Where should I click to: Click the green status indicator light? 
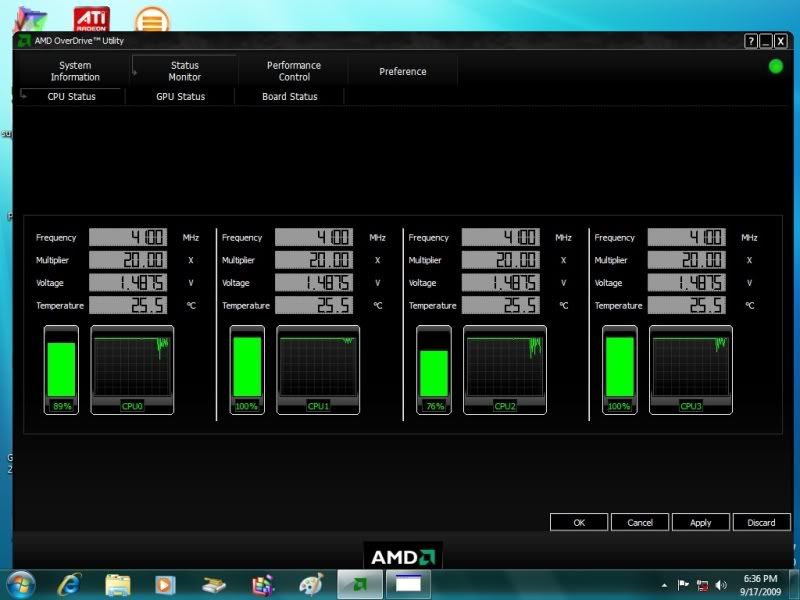776,67
